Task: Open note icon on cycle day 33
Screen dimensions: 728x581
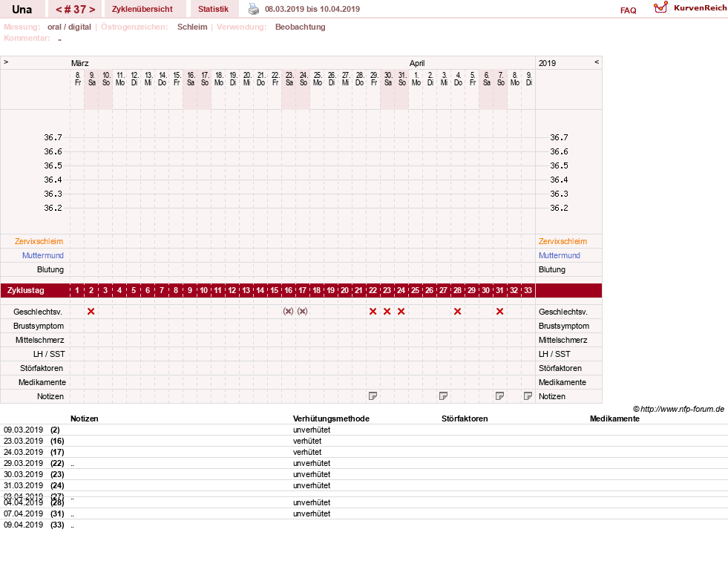Action: pos(528,395)
